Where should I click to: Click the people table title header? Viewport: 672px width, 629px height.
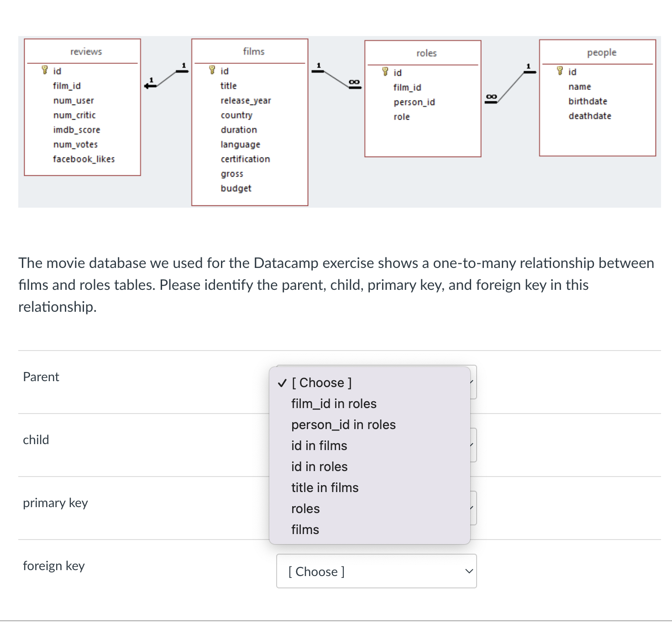(601, 52)
